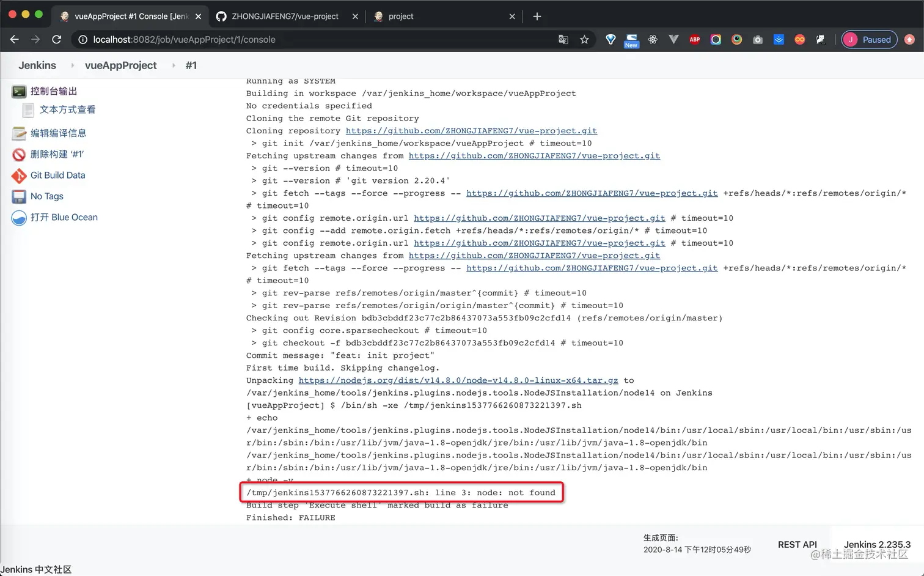Click the 删除构建 '#1' prohibition icon
The image size is (924, 576).
[x=20, y=155]
